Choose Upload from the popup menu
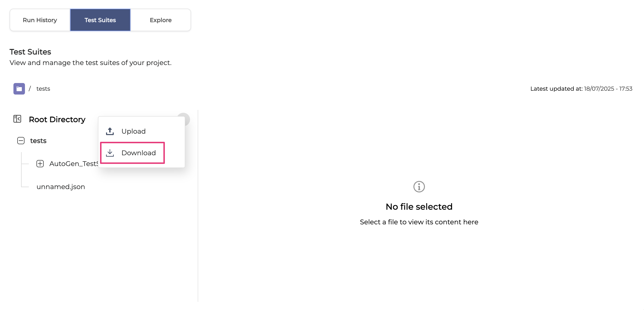Screen dimensions: 644x310 pyautogui.click(x=133, y=131)
